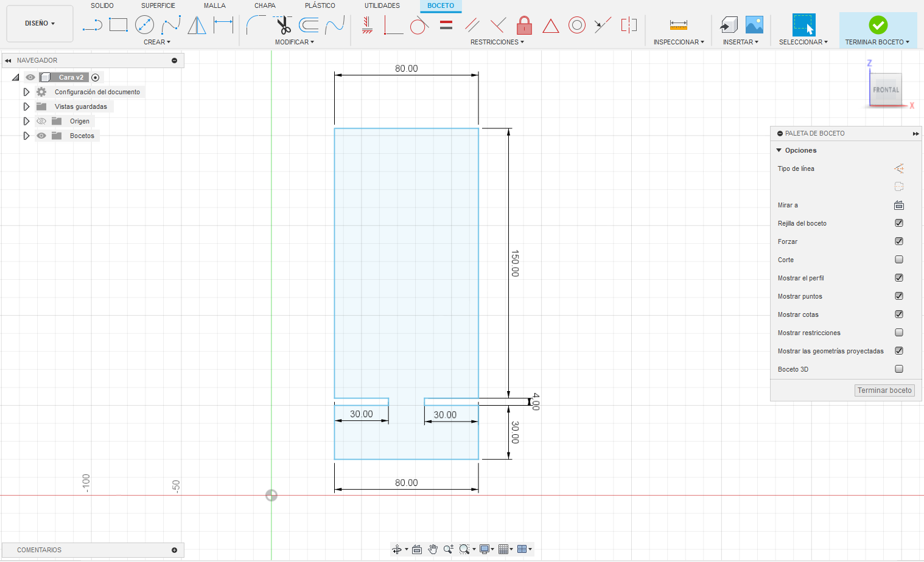Toggle Mostrar las geometrías proyectadas checkbox

pyautogui.click(x=899, y=351)
